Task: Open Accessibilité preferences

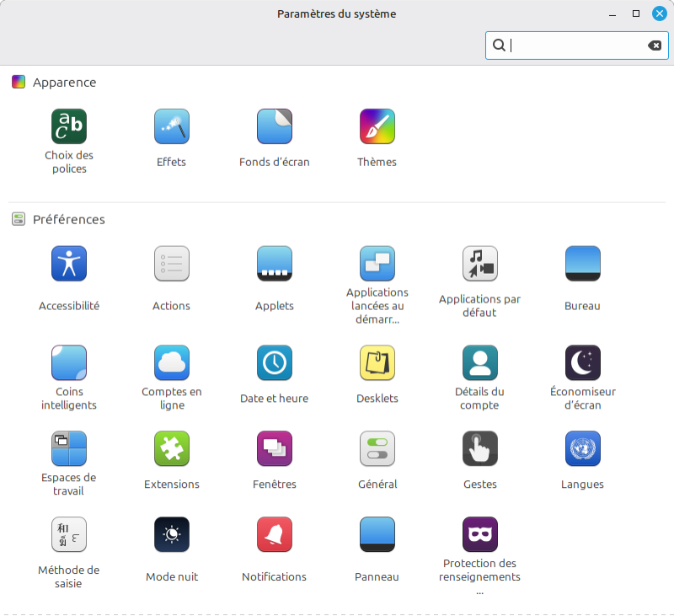Action: (x=69, y=264)
